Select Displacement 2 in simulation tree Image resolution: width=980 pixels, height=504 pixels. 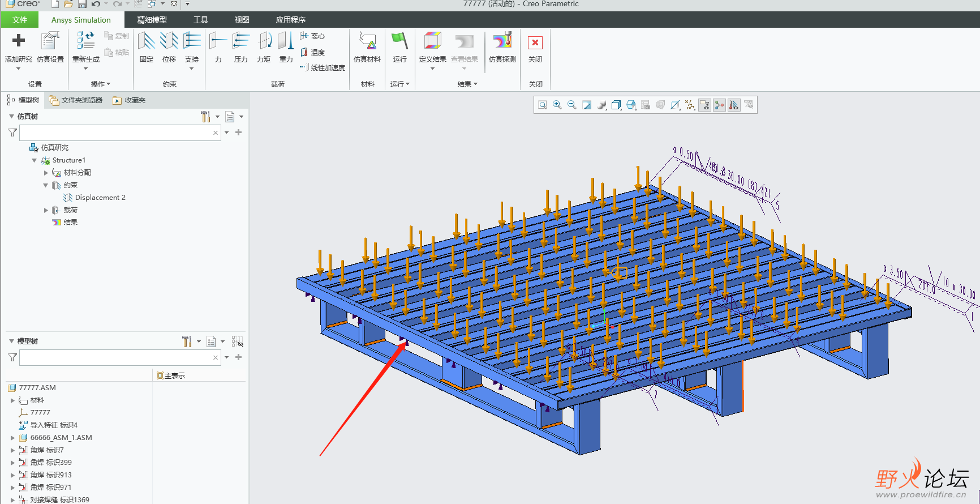coord(100,198)
